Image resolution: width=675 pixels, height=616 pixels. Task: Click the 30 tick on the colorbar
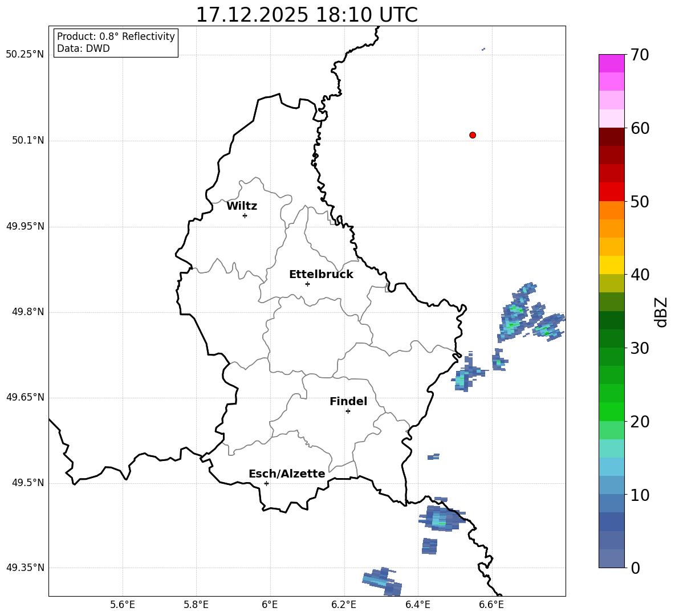tap(640, 348)
